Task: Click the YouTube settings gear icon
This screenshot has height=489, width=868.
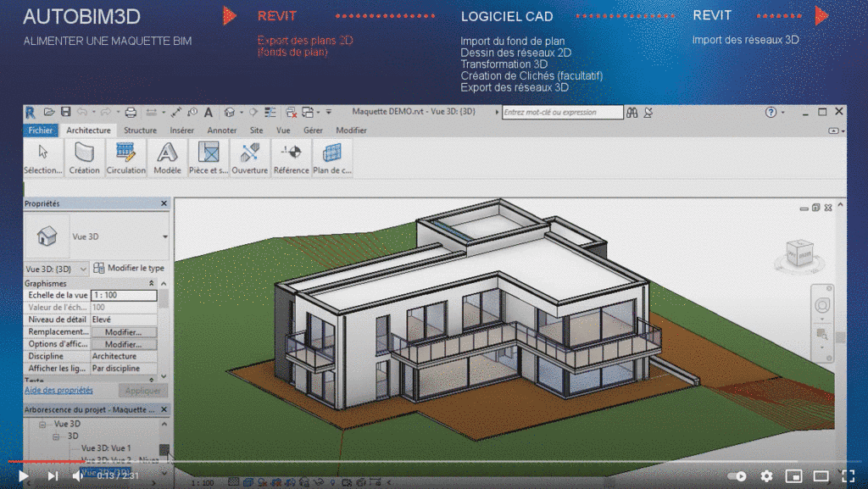Action: click(x=766, y=475)
